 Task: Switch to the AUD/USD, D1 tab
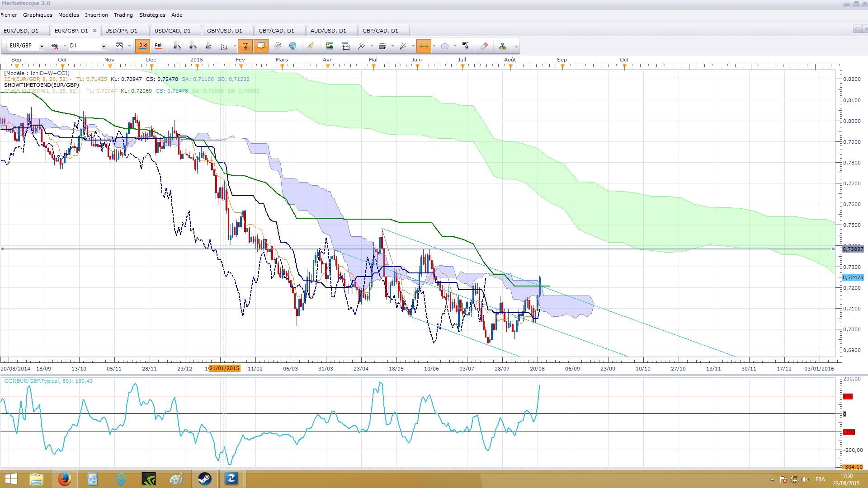pyautogui.click(x=328, y=31)
